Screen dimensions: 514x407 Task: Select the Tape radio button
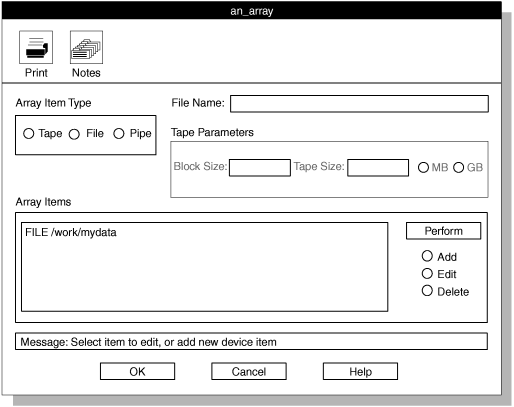(x=29, y=134)
